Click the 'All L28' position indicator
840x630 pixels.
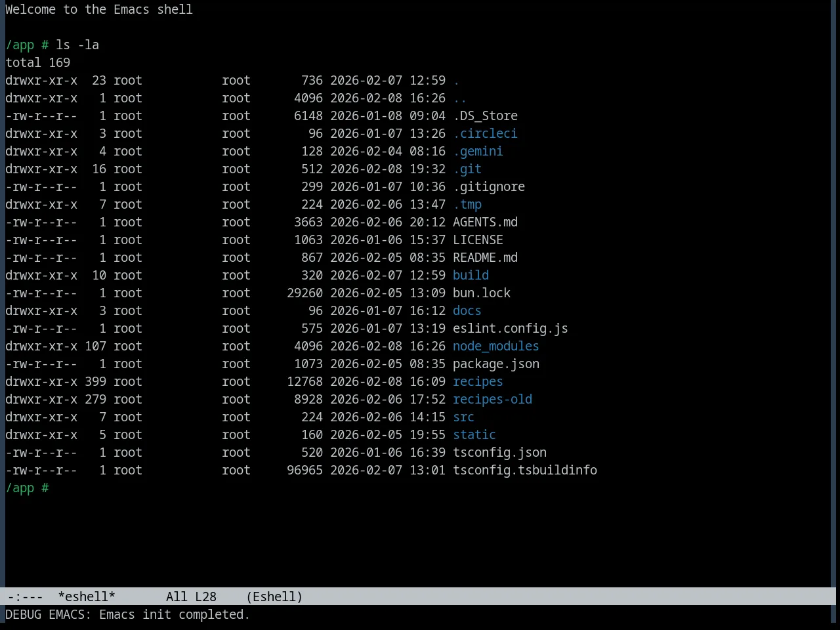[191, 597]
